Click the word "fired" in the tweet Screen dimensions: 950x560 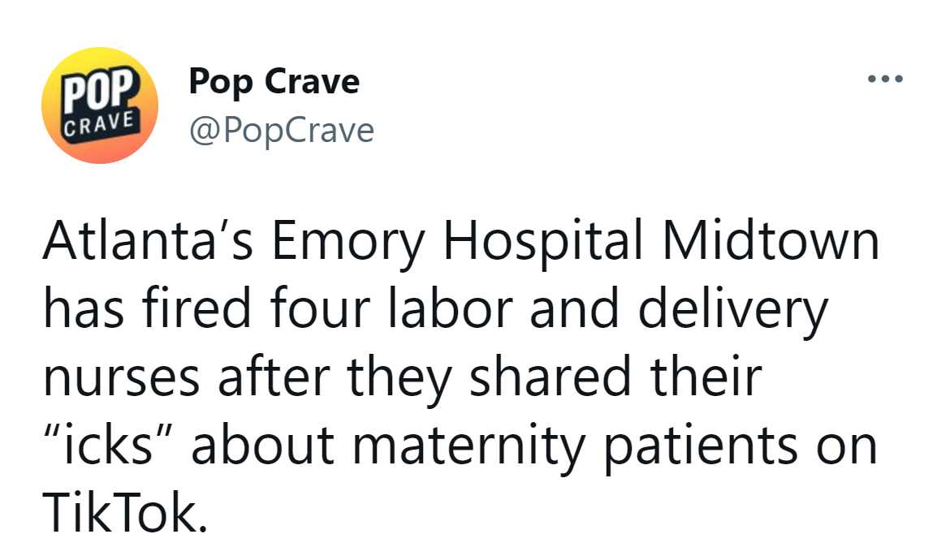point(196,308)
